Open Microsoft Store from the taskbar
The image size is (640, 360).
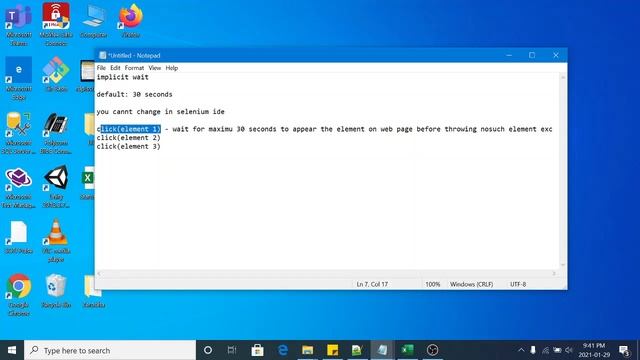(x=257, y=350)
